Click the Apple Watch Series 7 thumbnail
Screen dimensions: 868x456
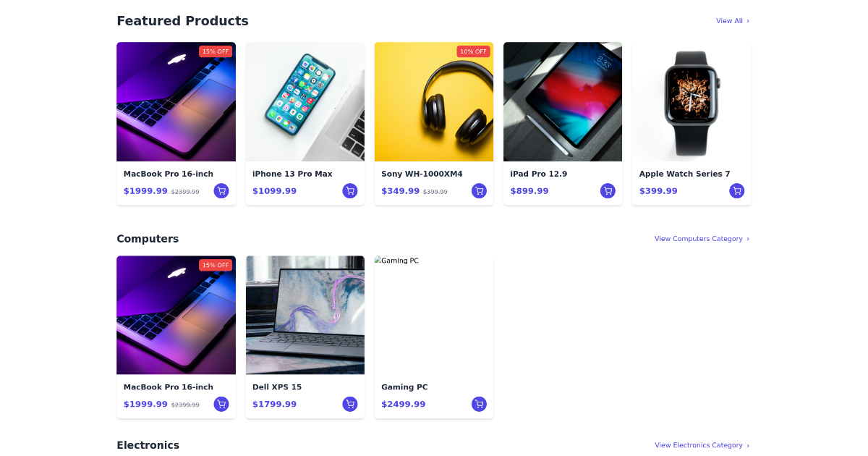click(x=691, y=101)
